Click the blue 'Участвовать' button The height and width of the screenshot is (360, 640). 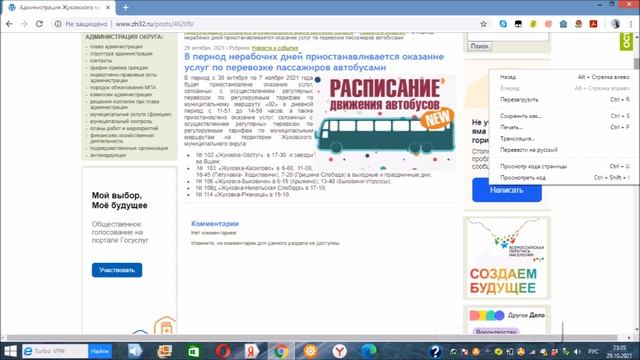coord(117,270)
